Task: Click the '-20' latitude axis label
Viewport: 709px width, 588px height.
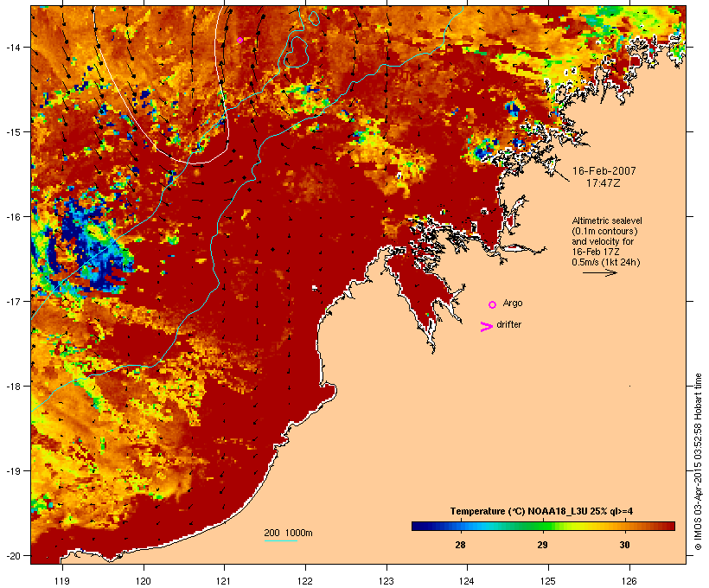Action: [12, 556]
